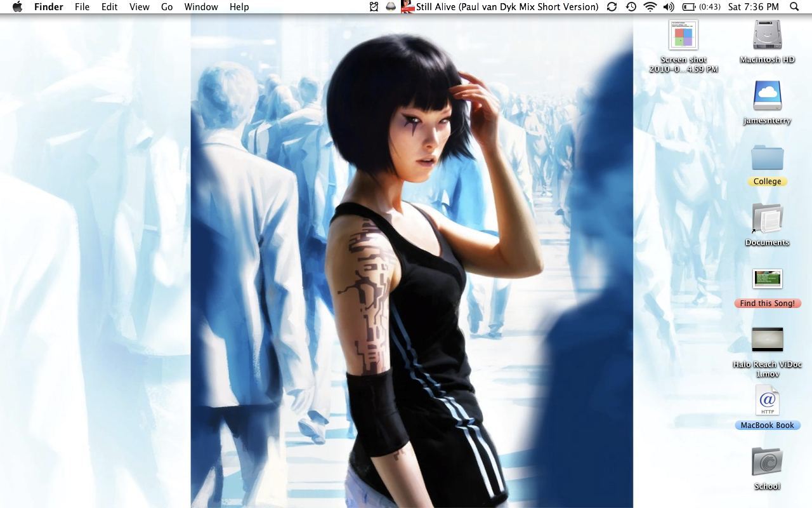Open the Edit menu
812x508 pixels.
(x=110, y=7)
